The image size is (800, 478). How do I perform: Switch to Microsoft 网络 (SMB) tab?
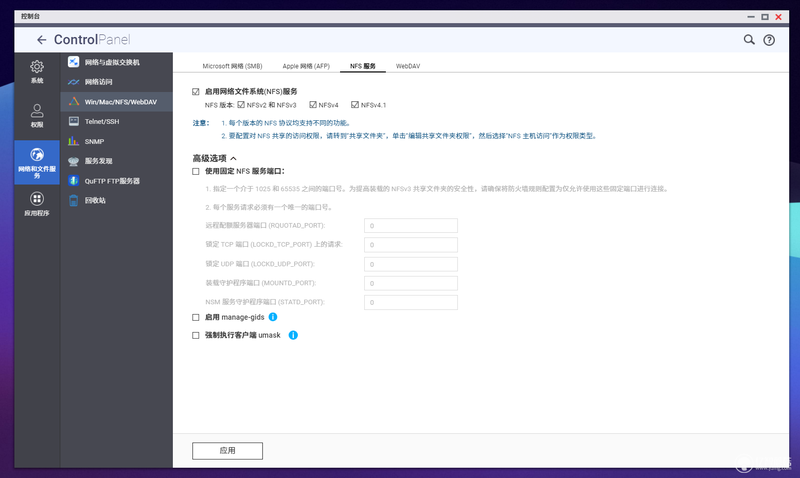click(232, 66)
